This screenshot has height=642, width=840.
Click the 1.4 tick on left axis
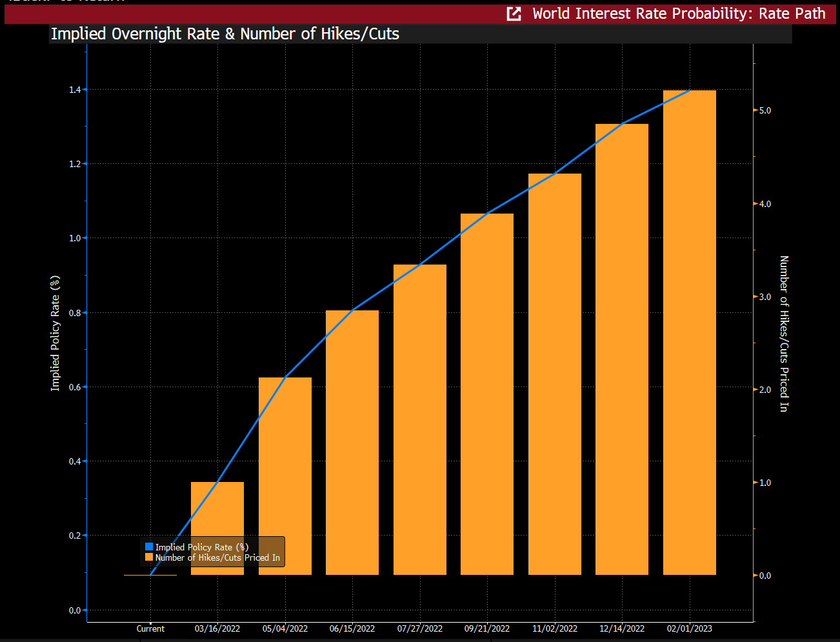click(x=75, y=90)
